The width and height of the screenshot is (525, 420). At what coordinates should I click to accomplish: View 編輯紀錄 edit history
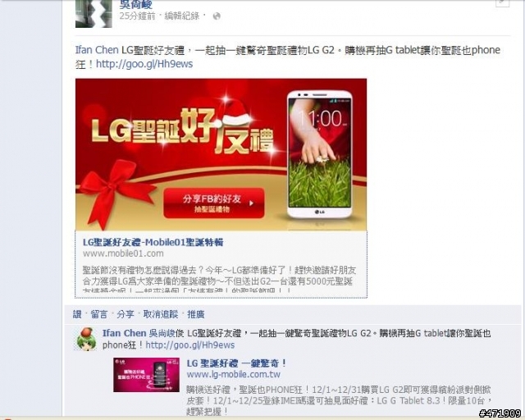pyautogui.click(x=182, y=16)
